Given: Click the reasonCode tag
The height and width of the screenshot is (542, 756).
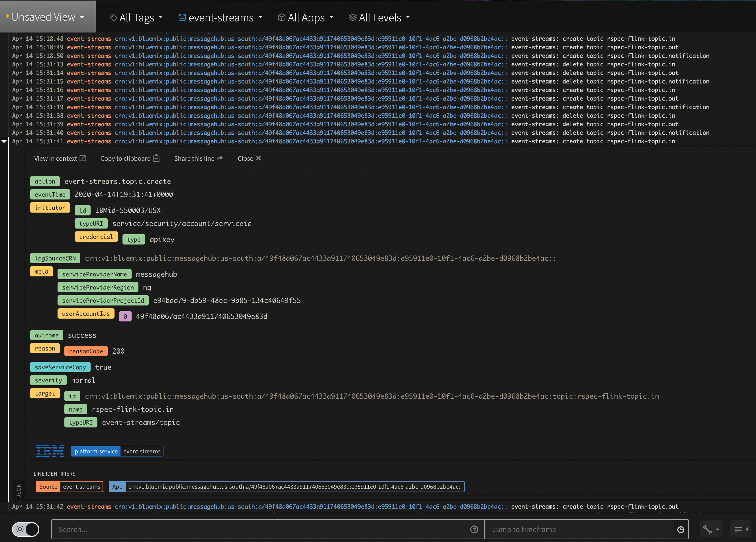Looking at the screenshot, I should (x=86, y=351).
